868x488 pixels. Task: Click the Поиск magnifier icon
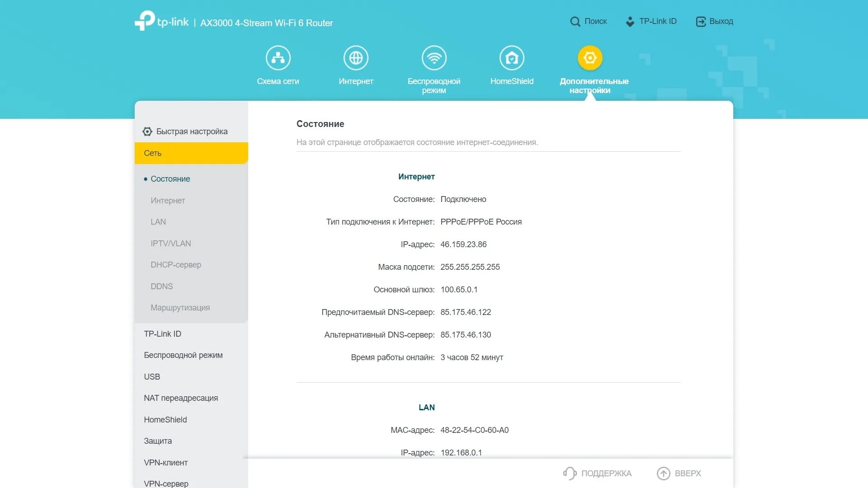point(575,22)
